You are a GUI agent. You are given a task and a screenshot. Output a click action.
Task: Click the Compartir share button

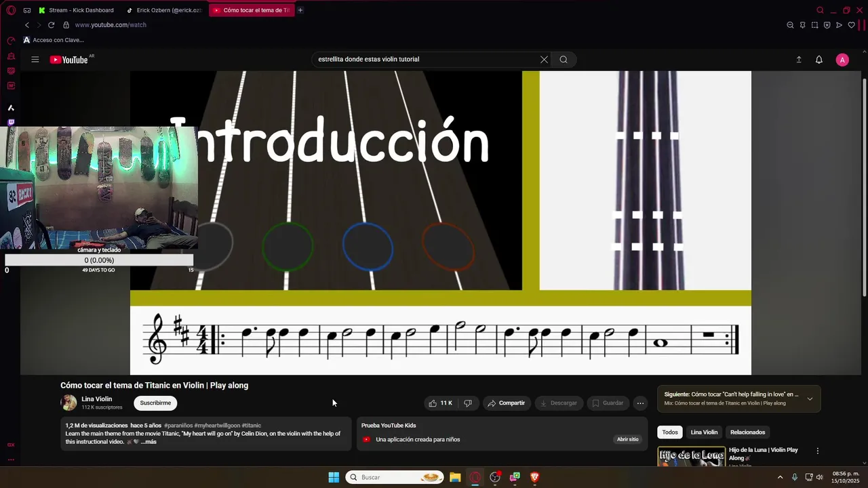(x=506, y=403)
